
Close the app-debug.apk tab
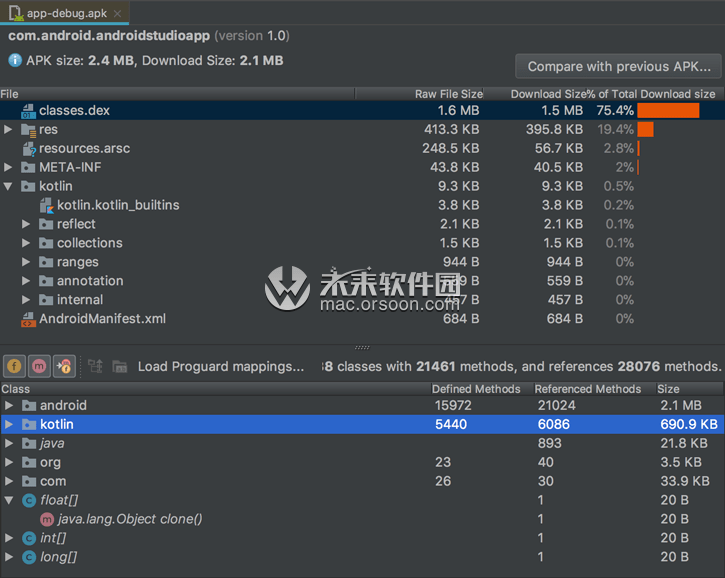pos(117,13)
